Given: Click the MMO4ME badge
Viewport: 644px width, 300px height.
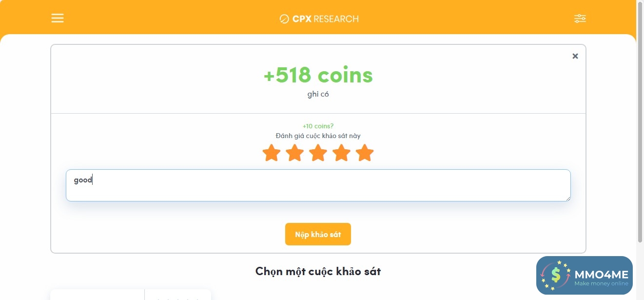Looking at the screenshot, I should coord(584,276).
